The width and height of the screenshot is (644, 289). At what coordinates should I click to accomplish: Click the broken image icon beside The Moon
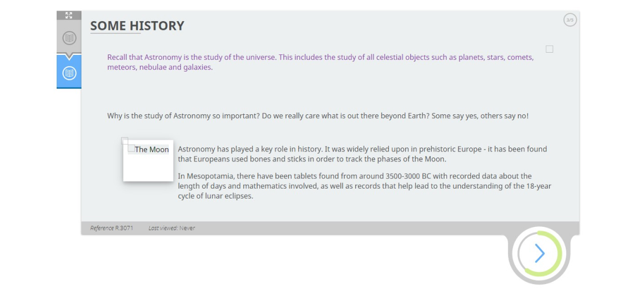tap(131, 148)
